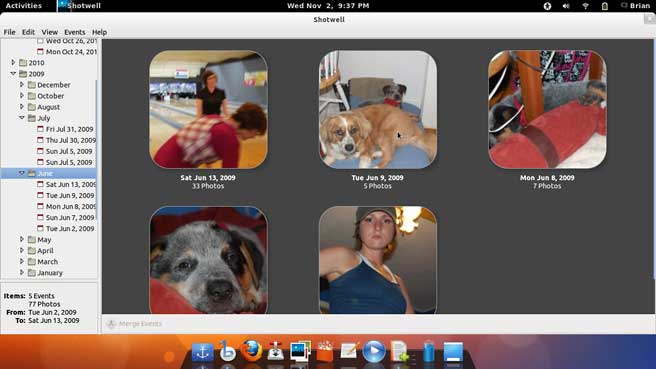This screenshot has width=656, height=369.
Task: Expand the January folder arrow
Action: tap(22, 272)
